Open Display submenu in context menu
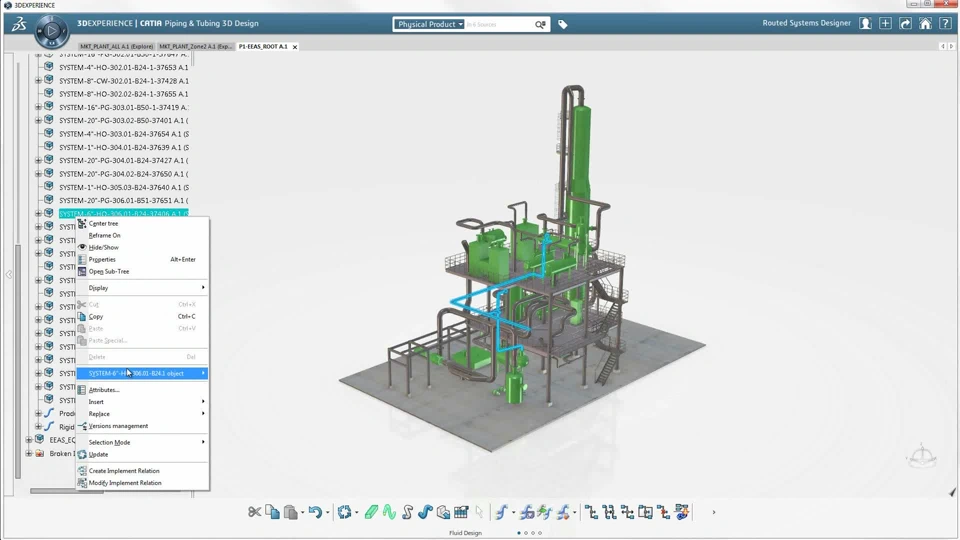 click(x=142, y=288)
